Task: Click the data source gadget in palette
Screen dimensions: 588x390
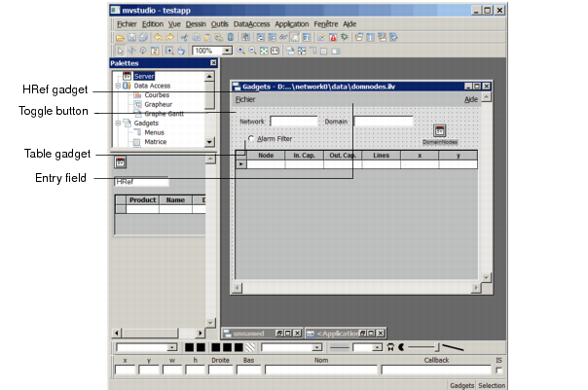Action: tap(120, 162)
